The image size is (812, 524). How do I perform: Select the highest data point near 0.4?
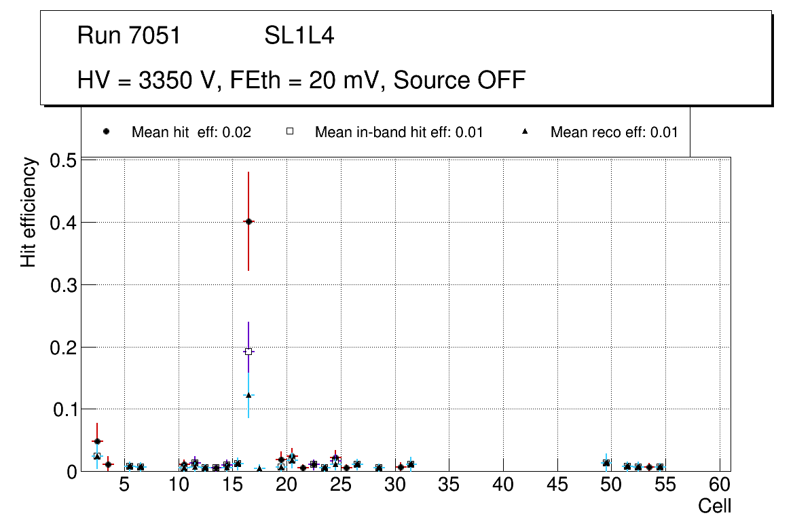pos(248,221)
